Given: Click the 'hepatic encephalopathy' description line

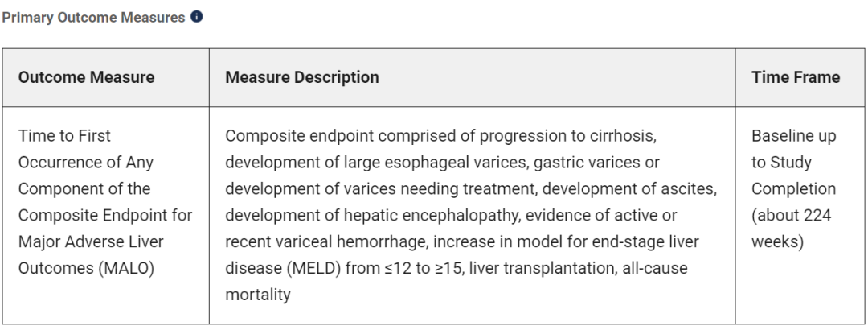Looking at the screenshot, I should [x=451, y=215].
